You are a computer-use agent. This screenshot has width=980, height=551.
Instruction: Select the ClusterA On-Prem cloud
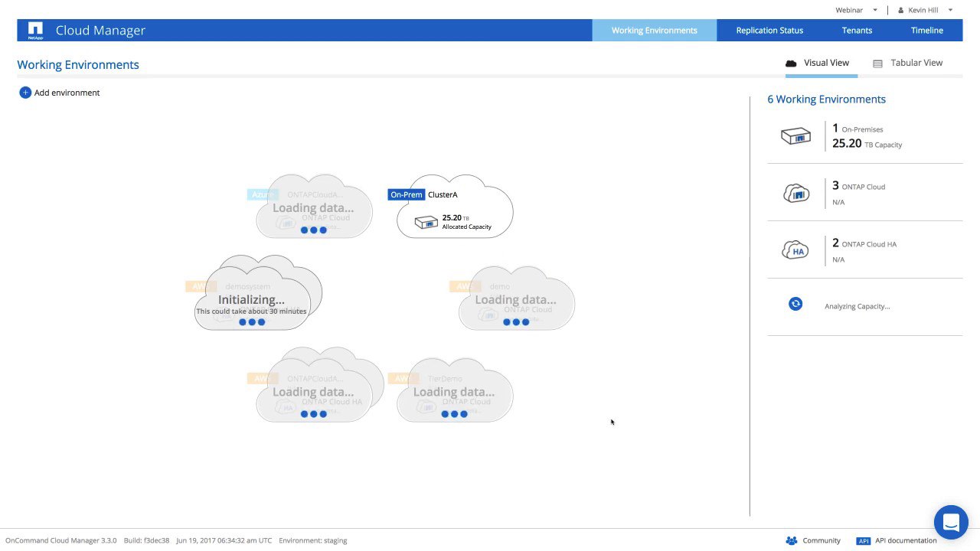point(455,207)
